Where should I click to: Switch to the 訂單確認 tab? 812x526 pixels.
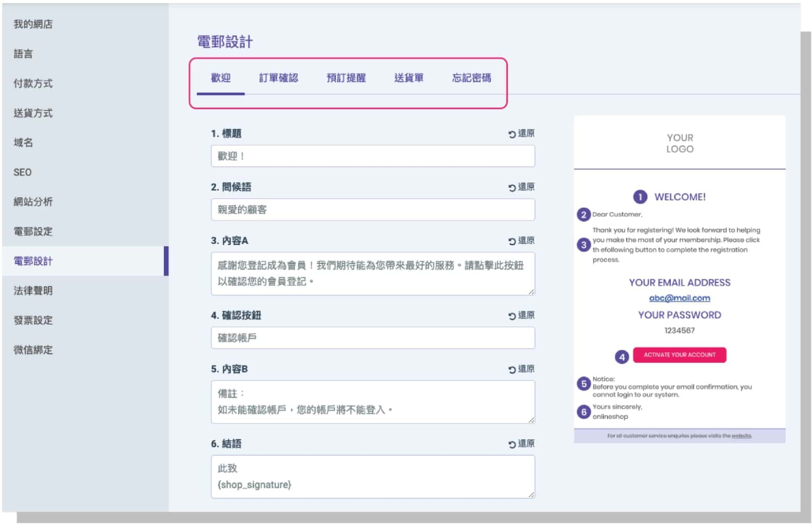(x=279, y=78)
